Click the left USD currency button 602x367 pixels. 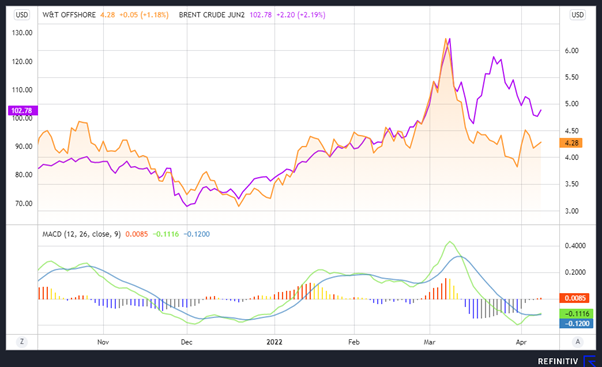22,15
